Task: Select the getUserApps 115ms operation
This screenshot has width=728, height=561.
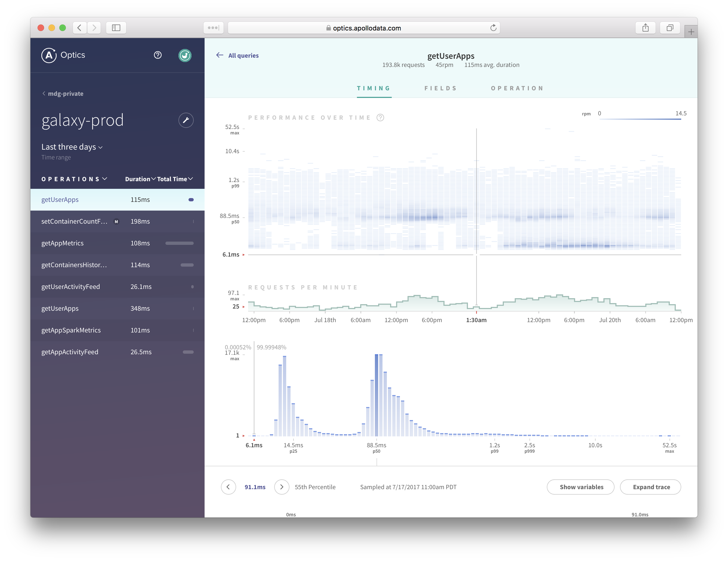Action: (117, 200)
